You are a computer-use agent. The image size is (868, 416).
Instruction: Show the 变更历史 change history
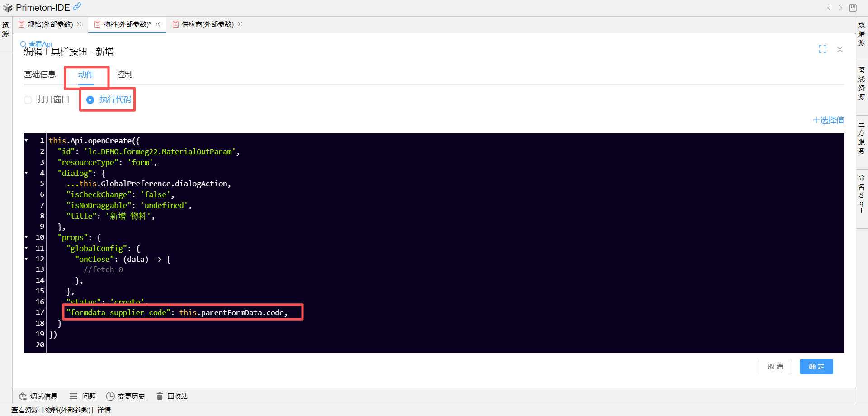tap(126, 397)
